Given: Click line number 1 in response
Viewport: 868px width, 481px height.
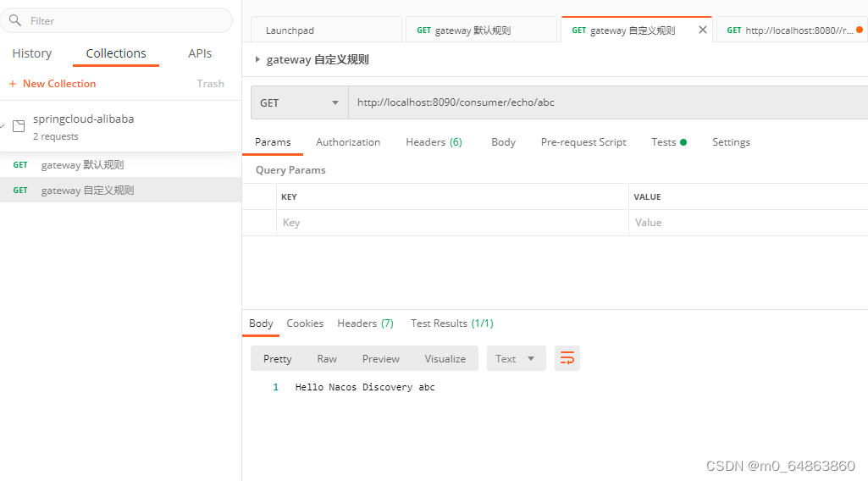Looking at the screenshot, I should click(x=276, y=387).
